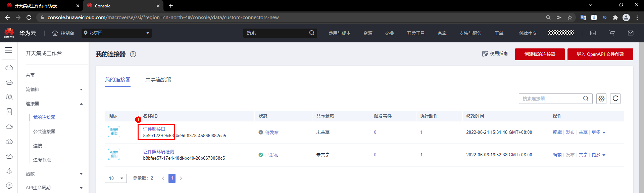Switch to the 共享连接器 tab
The image size is (644, 193).
158,80
